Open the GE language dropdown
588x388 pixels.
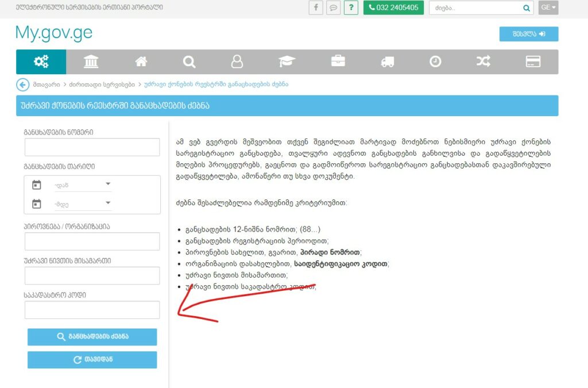[x=548, y=8]
